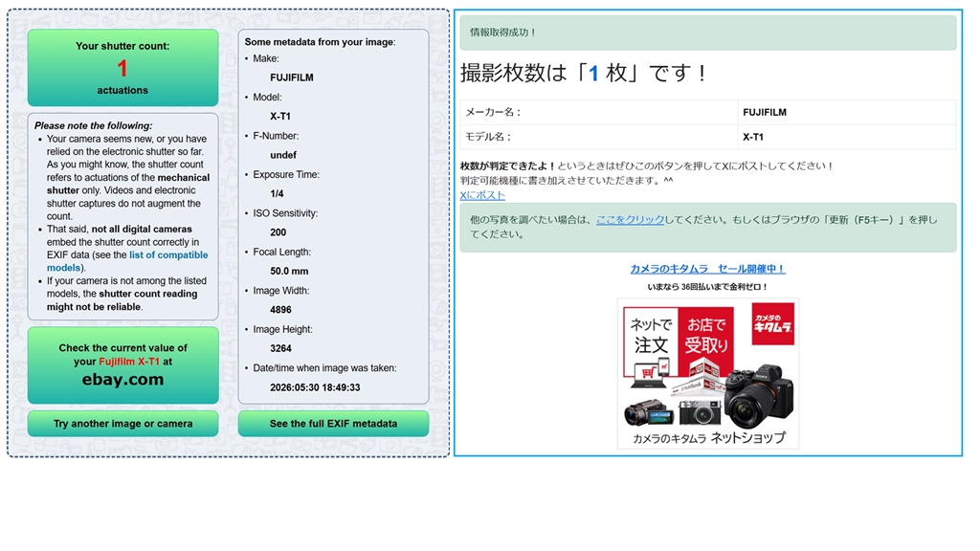The image size is (980, 551).
Task: Click the X-T1 cell in モデル名 row
Action: [847, 137]
